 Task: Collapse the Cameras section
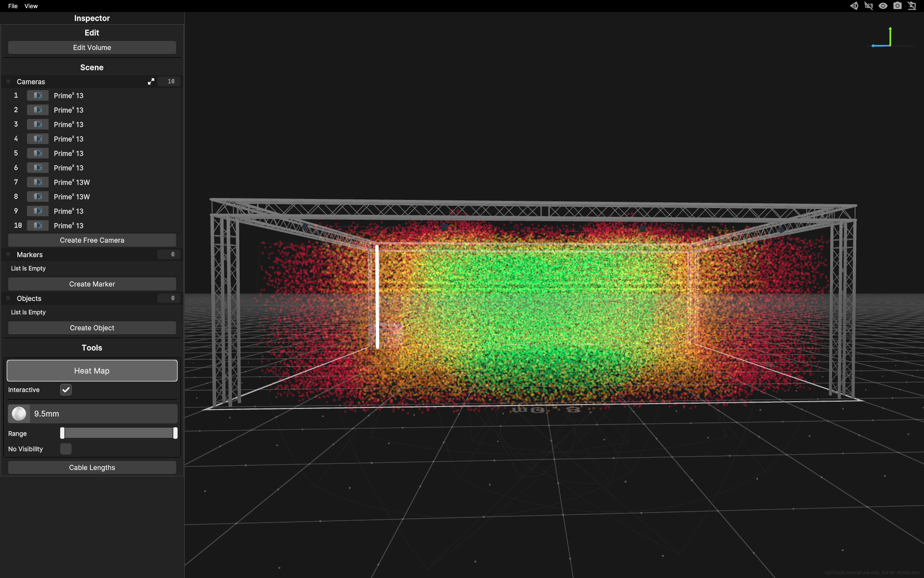(x=8, y=81)
